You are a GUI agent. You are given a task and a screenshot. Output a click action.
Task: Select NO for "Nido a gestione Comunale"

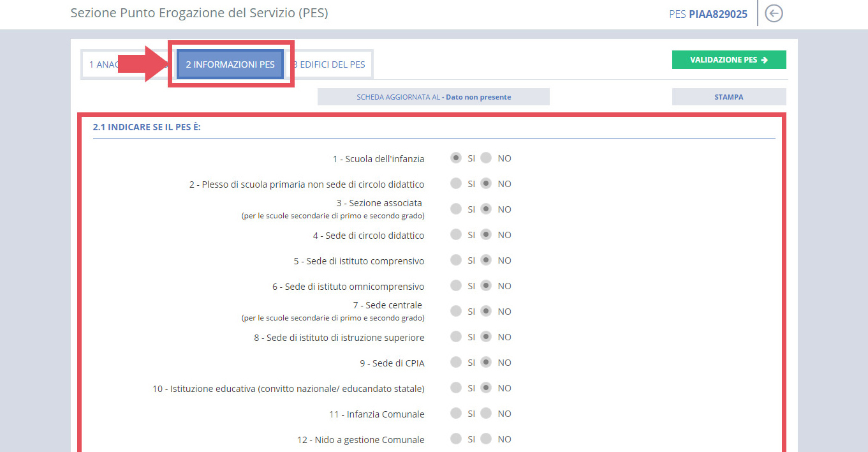point(485,439)
